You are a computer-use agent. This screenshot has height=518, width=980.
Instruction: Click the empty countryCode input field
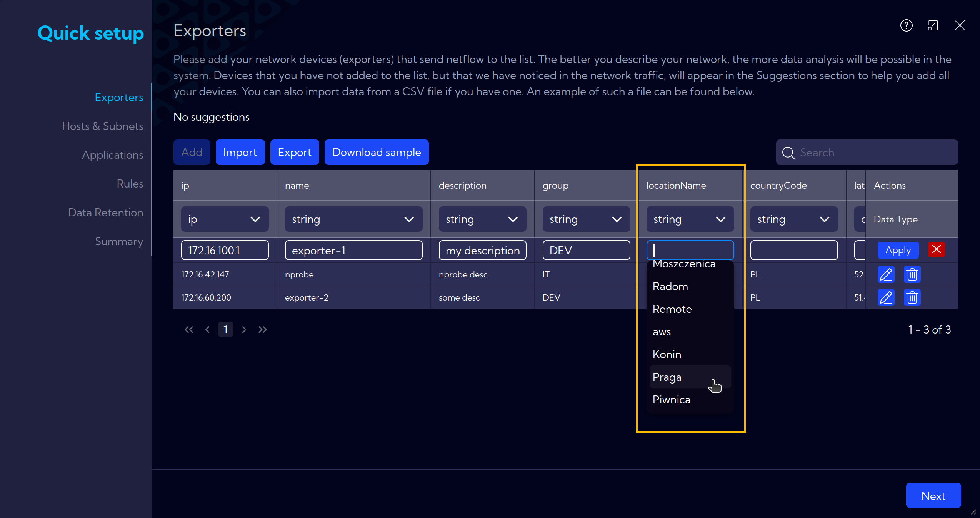(x=794, y=250)
